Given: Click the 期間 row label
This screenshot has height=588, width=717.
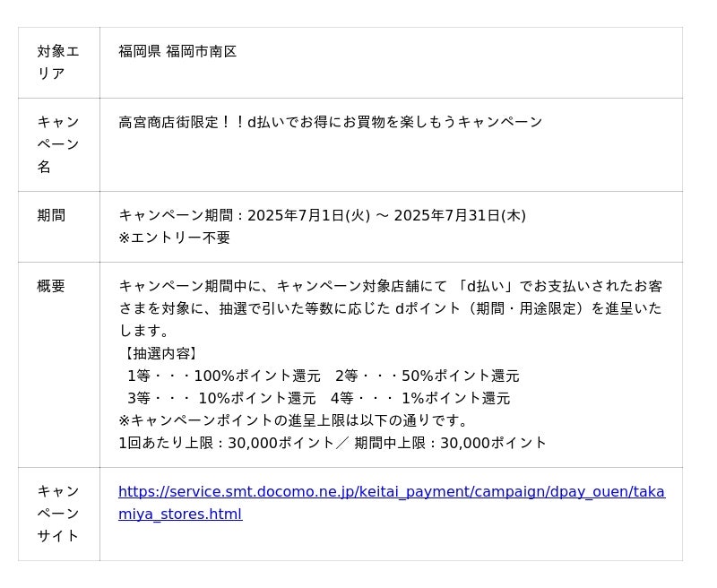Looking at the screenshot, I should 51,215.
